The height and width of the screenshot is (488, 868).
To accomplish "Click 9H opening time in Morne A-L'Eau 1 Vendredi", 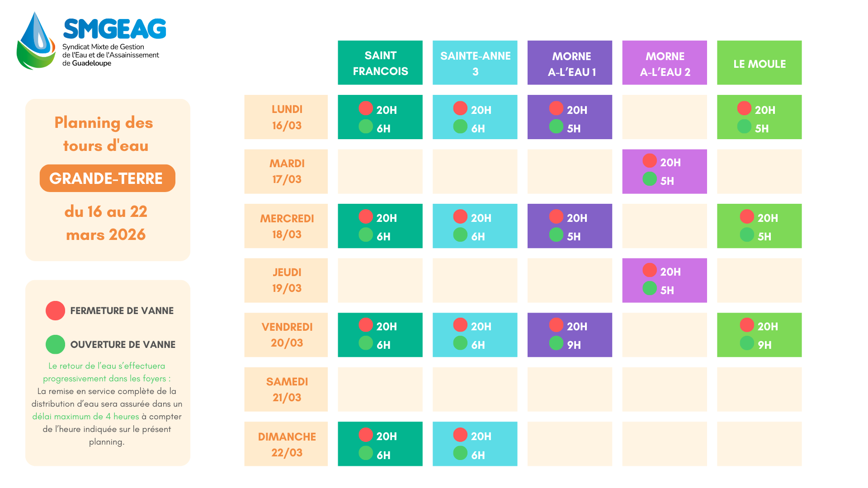I will [574, 345].
